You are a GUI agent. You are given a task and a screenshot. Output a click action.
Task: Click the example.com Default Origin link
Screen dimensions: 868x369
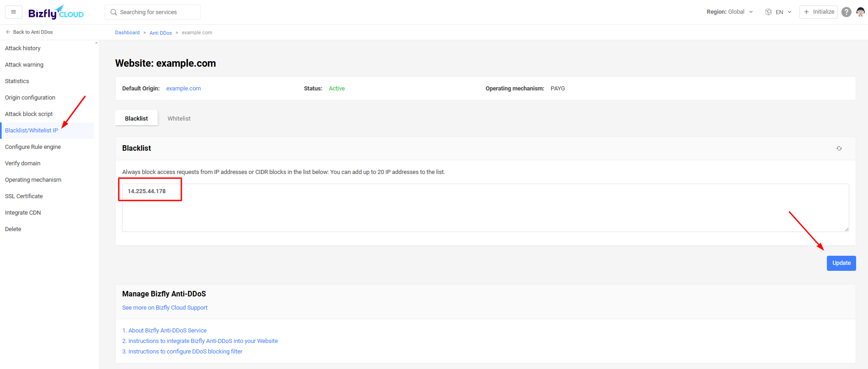184,89
